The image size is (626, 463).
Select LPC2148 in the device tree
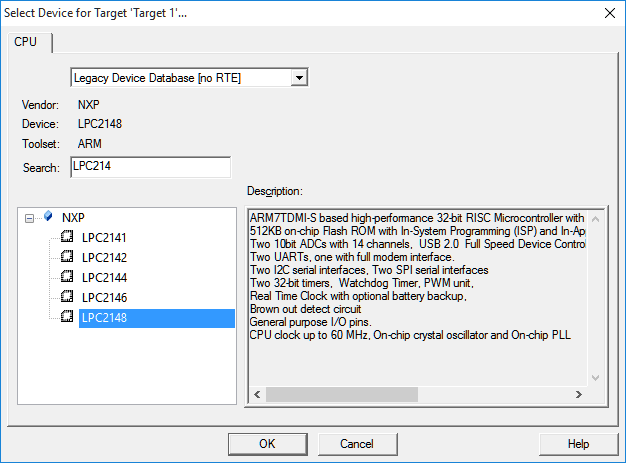coord(157,318)
